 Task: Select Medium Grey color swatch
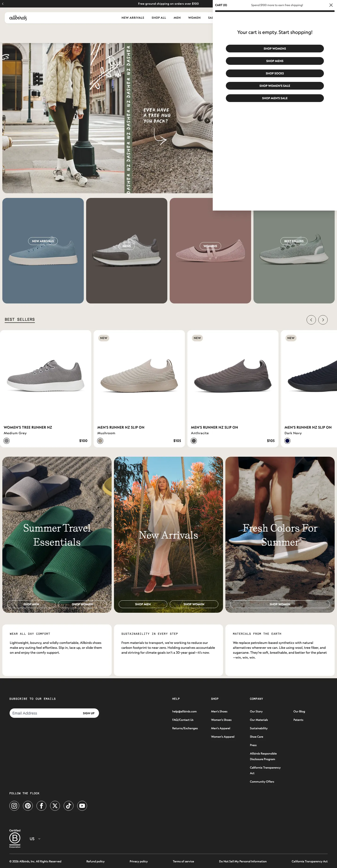(7, 441)
